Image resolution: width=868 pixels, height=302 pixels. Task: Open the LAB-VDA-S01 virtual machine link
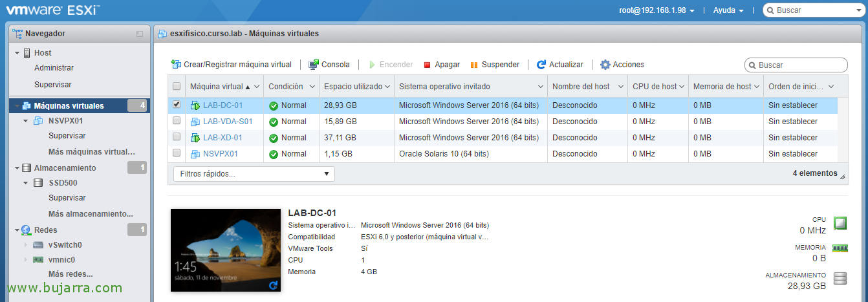click(x=228, y=122)
